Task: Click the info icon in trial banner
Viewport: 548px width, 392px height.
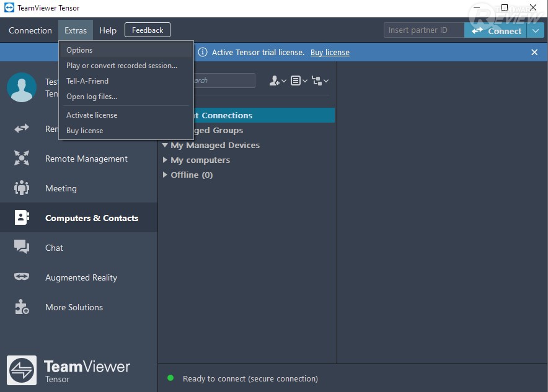Action: pos(203,53)
